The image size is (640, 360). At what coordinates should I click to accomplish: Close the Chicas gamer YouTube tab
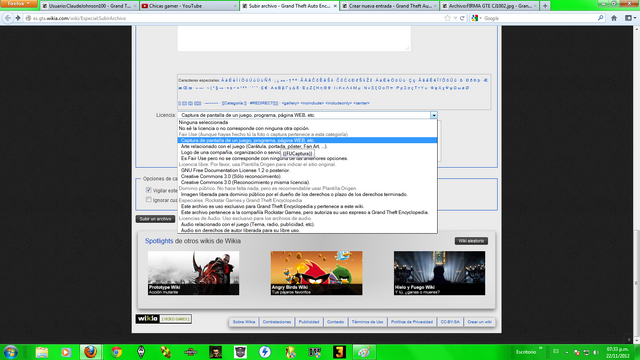(235, 6)
